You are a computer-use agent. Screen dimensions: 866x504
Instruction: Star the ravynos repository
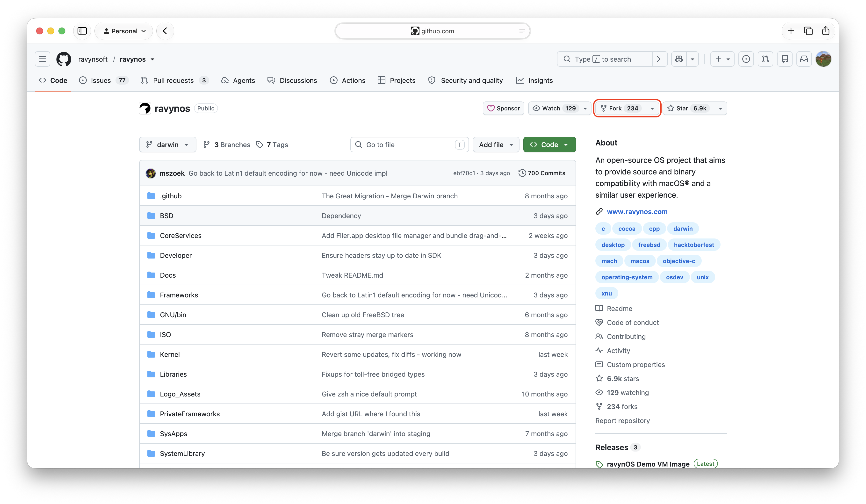point(688,108)
